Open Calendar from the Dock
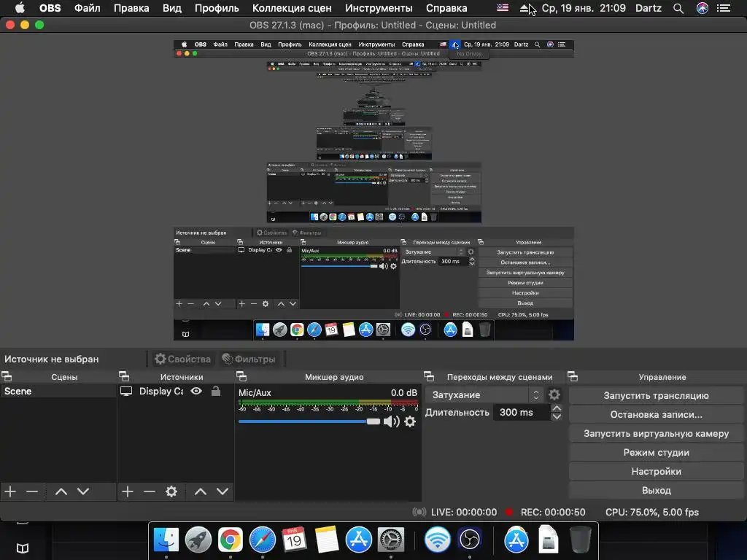Viewport: 747px width, 560px height. click(294, 540)
